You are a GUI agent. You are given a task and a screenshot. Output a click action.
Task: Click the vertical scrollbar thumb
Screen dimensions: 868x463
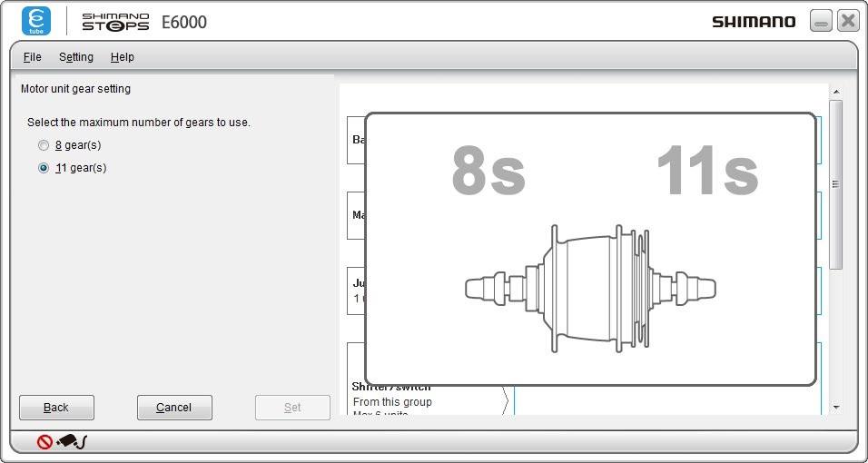tap(836, 184)
